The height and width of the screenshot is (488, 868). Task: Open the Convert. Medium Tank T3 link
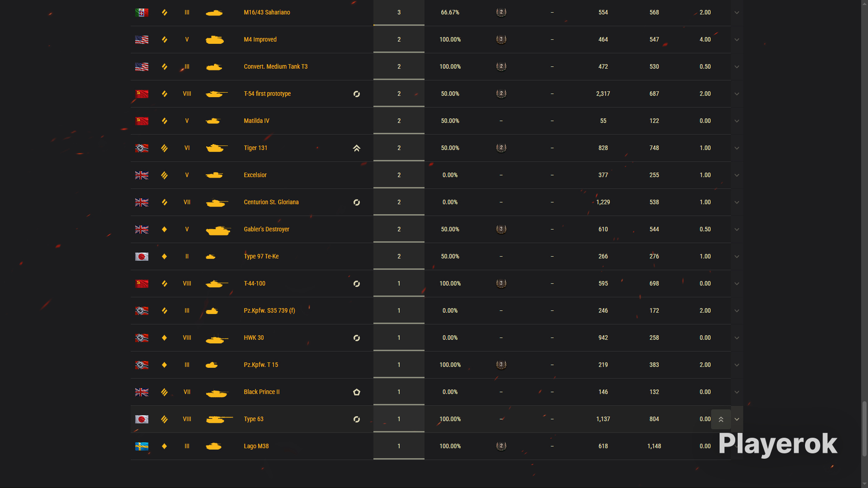(275, 66)
